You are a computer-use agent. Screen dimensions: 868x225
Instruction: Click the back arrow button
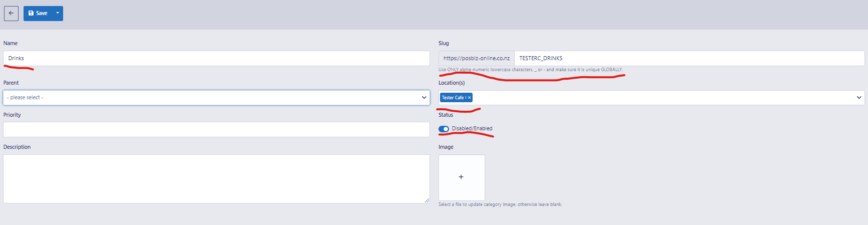coord(11,14)
